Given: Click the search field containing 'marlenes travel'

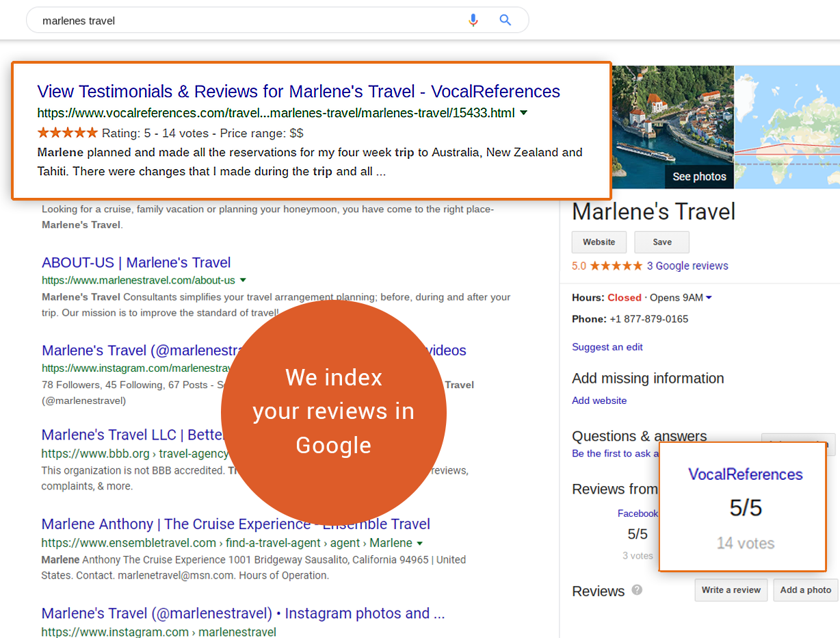Looking at the screenshot, I should 277,21.
